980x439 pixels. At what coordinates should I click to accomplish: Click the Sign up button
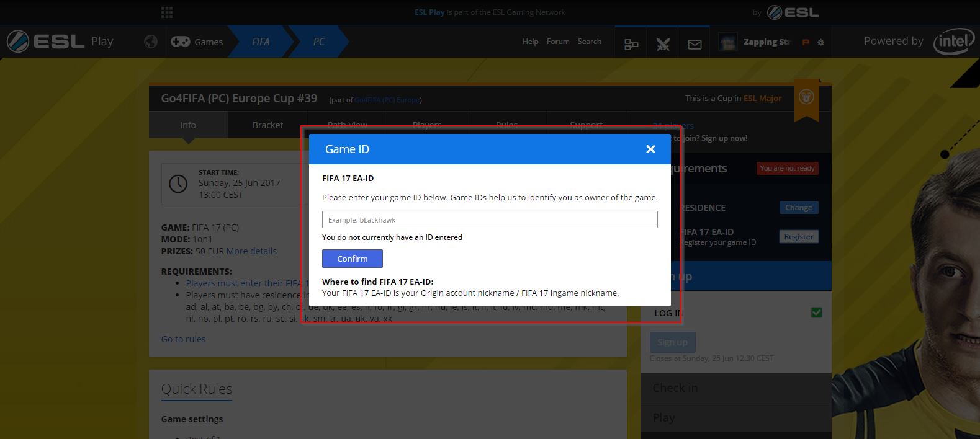[x=672, y=342]
